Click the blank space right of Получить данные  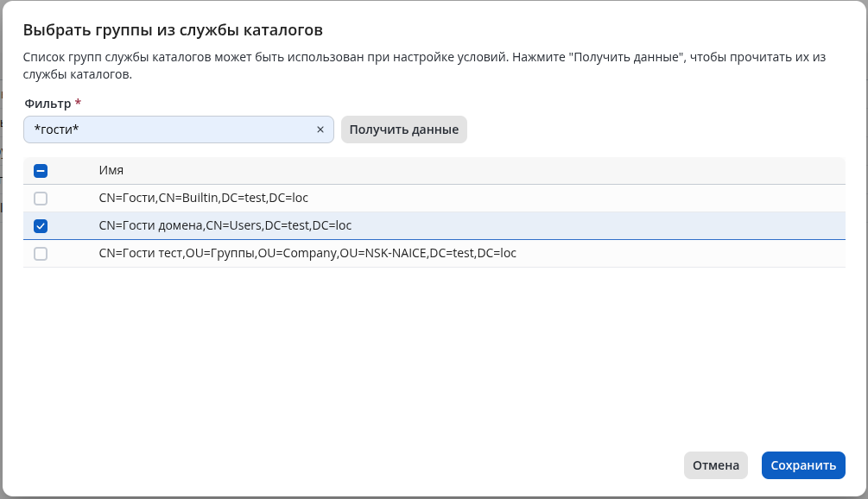pos(656,129)
